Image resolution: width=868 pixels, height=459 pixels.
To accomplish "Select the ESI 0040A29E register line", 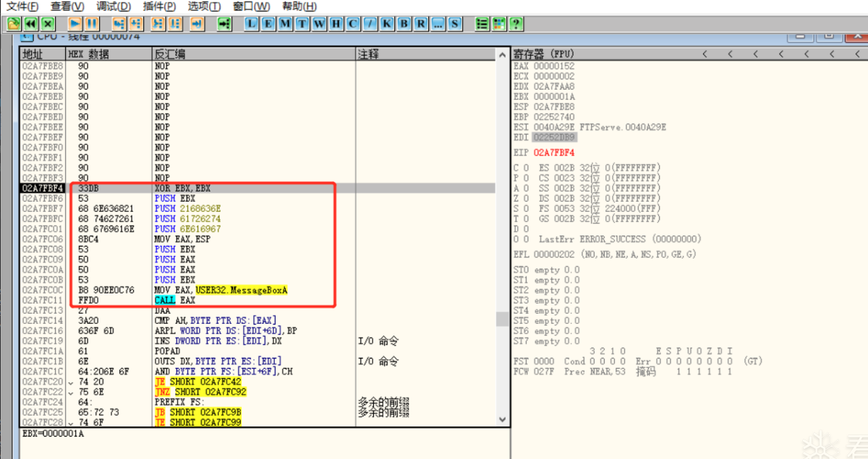I will [x=590, y=126].
